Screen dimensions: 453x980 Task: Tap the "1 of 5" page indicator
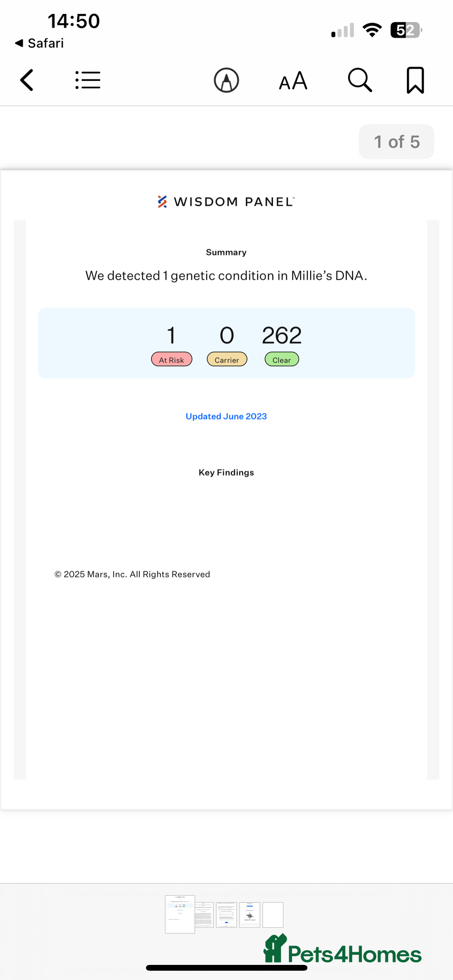click(396, 142)
